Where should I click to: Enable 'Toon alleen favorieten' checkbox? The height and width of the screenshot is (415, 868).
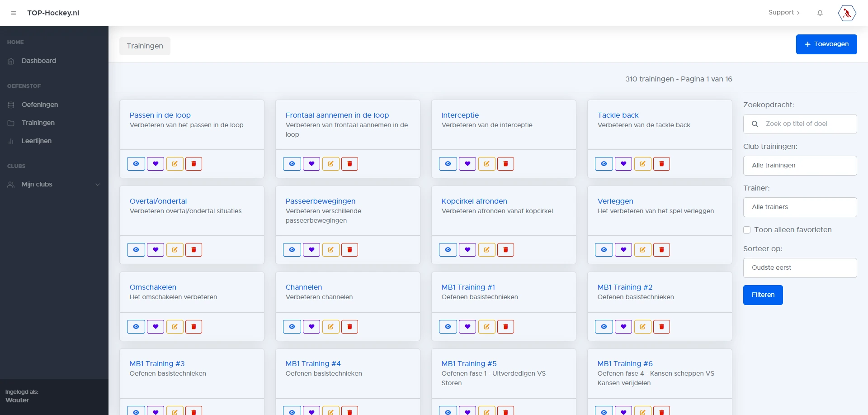(x=747, y=230)
